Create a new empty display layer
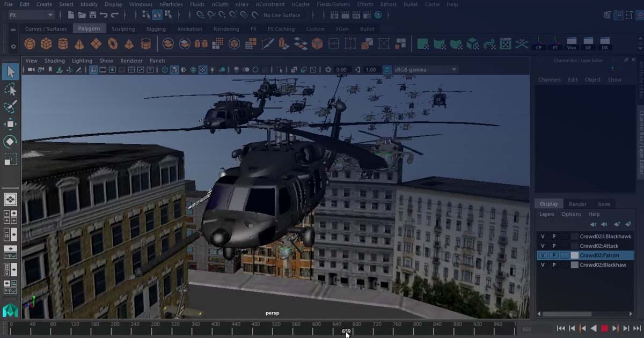The image size is (644, 338). [617, 224]
